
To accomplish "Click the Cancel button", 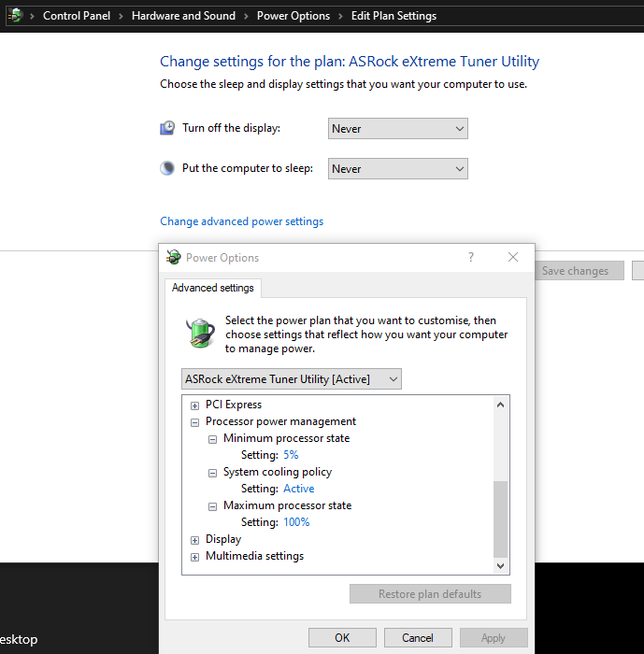I will coord(418,638).
